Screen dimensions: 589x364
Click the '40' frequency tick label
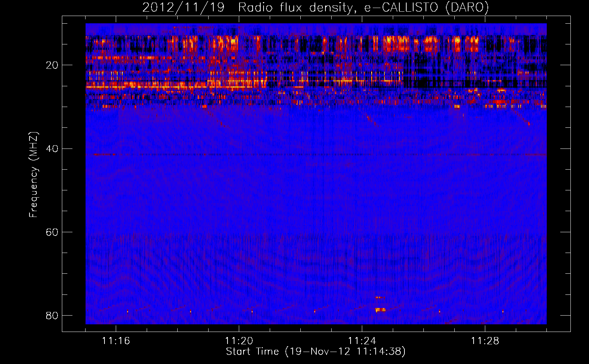pos(52,149)
